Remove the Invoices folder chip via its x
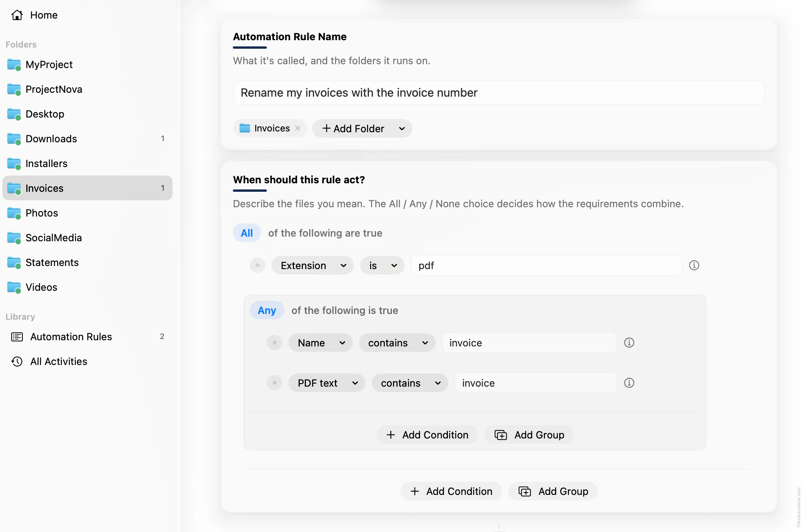This screenshot has height=532, width=806. point(298,128)
